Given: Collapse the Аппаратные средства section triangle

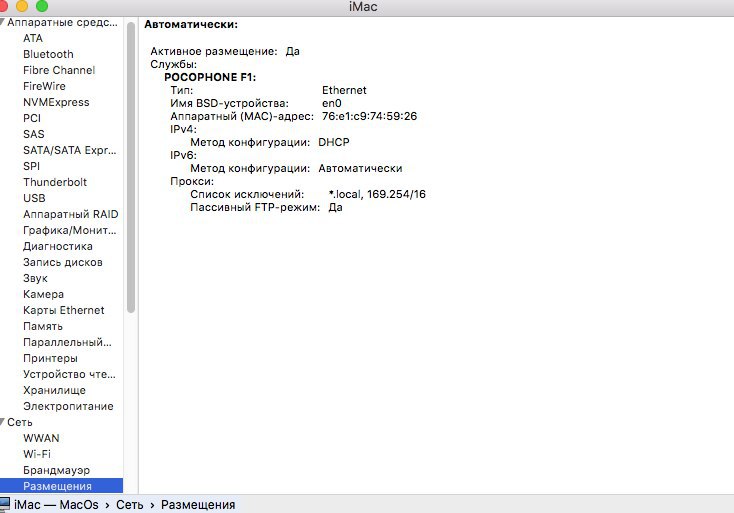Looking at the screenshot, I should [2, 22].
